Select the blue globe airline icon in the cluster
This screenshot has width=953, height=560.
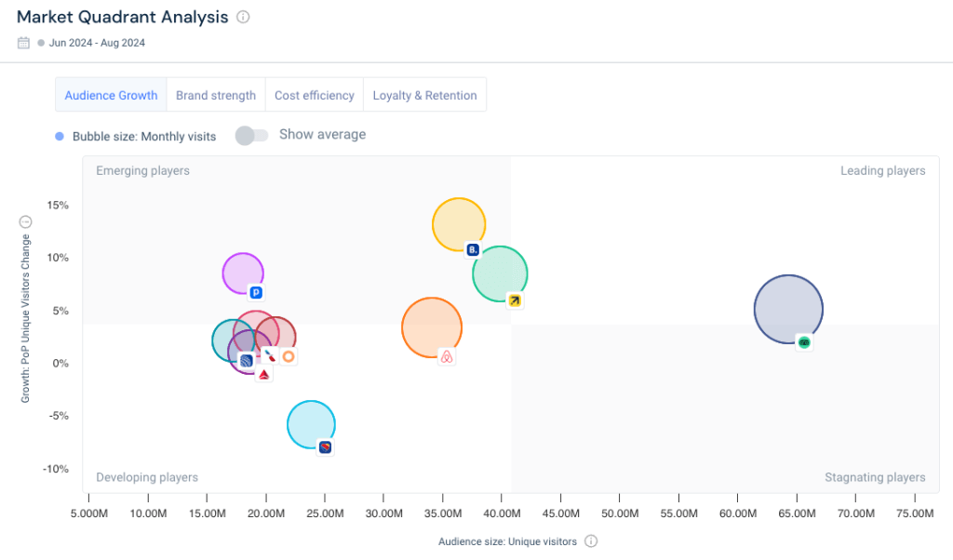tap(246, 358)
